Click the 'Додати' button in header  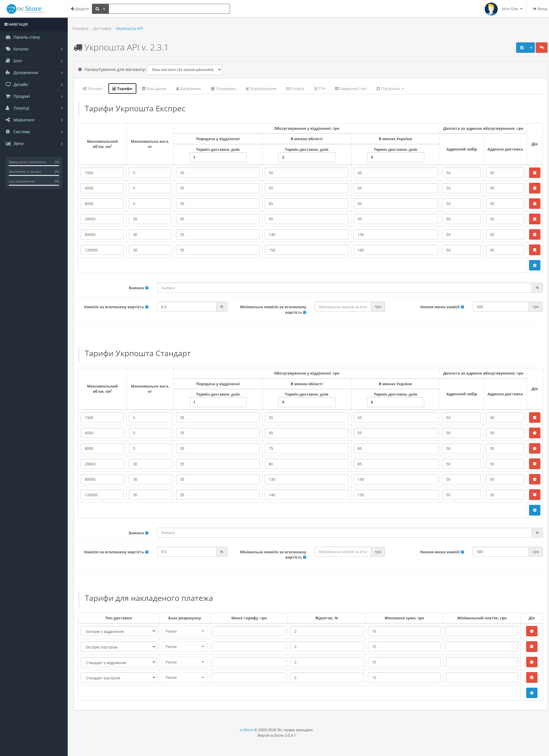[x=80, y=9]
